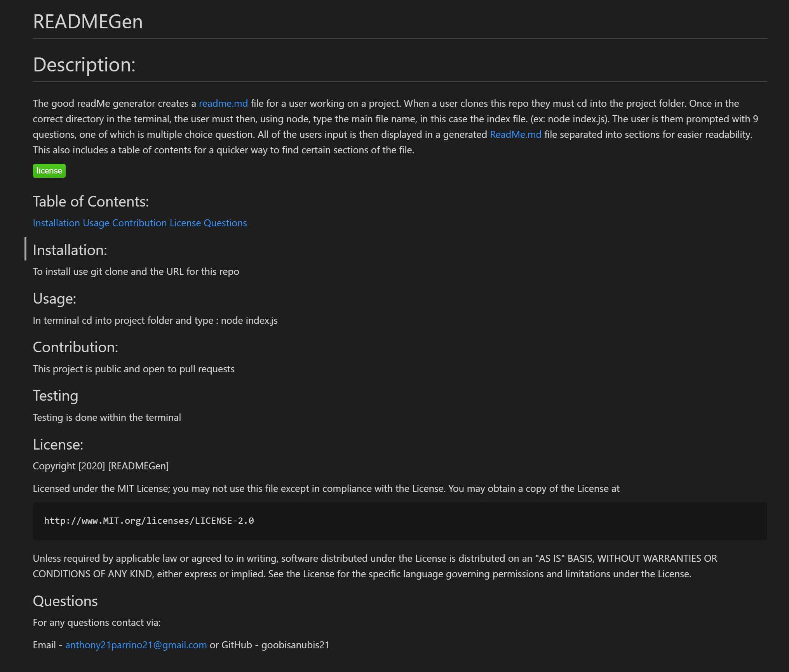The width and height of the screenshot is (789, 672).
Task: Click the License section heading
Action: point(58,445)
